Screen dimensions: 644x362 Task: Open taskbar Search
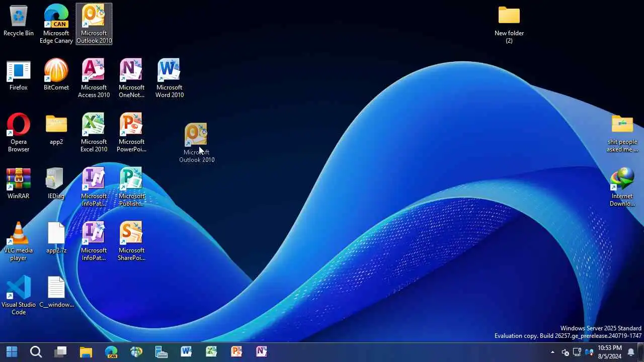36,351
